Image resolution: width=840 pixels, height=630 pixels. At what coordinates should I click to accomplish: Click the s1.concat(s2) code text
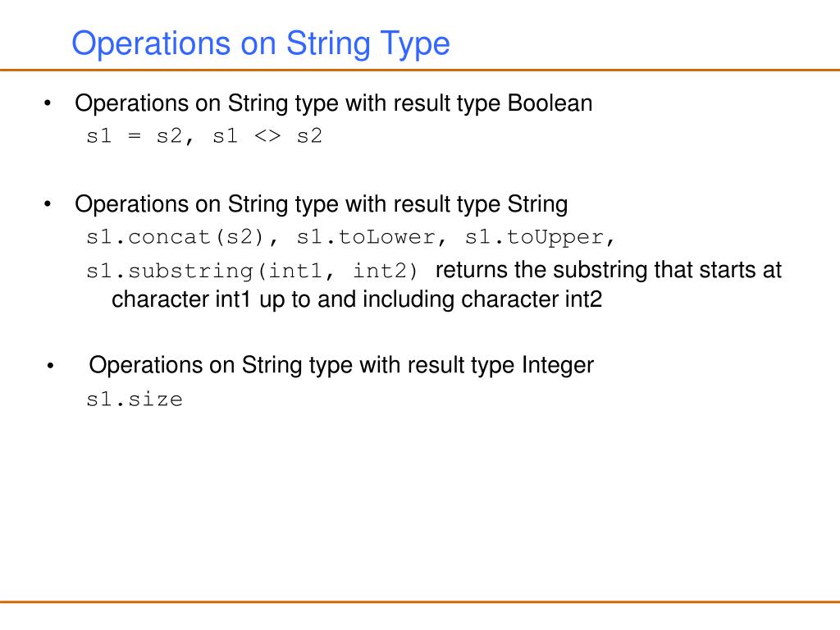click(176, 237)
